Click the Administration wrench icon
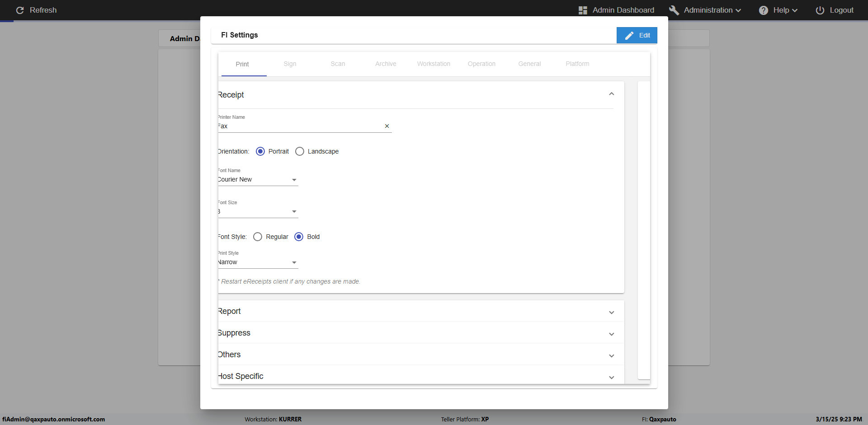The width and height of the screenshot is (868, 425). [x=674, y=10]
